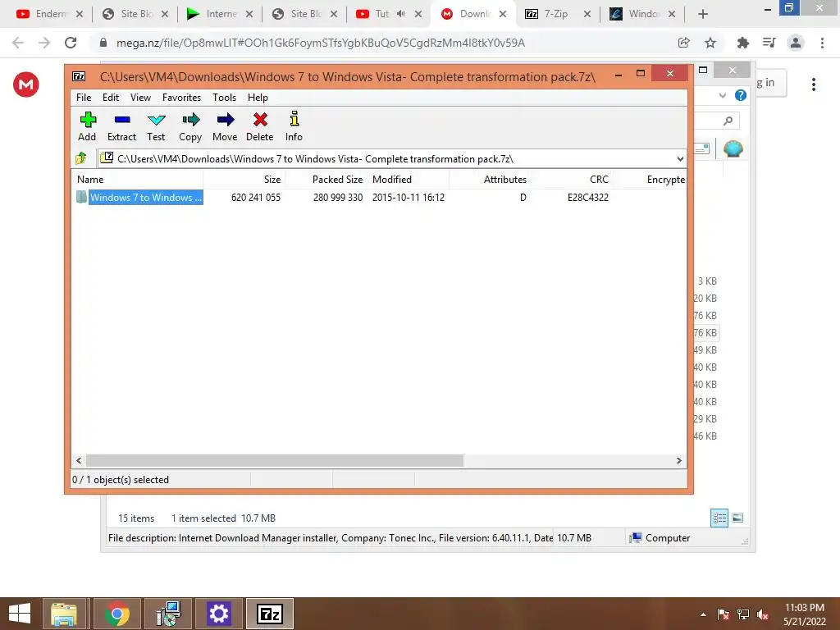Click the right scroll arrow in 7-Zip
The width and height of the screenshot is (840, 630).
(678, 461)
